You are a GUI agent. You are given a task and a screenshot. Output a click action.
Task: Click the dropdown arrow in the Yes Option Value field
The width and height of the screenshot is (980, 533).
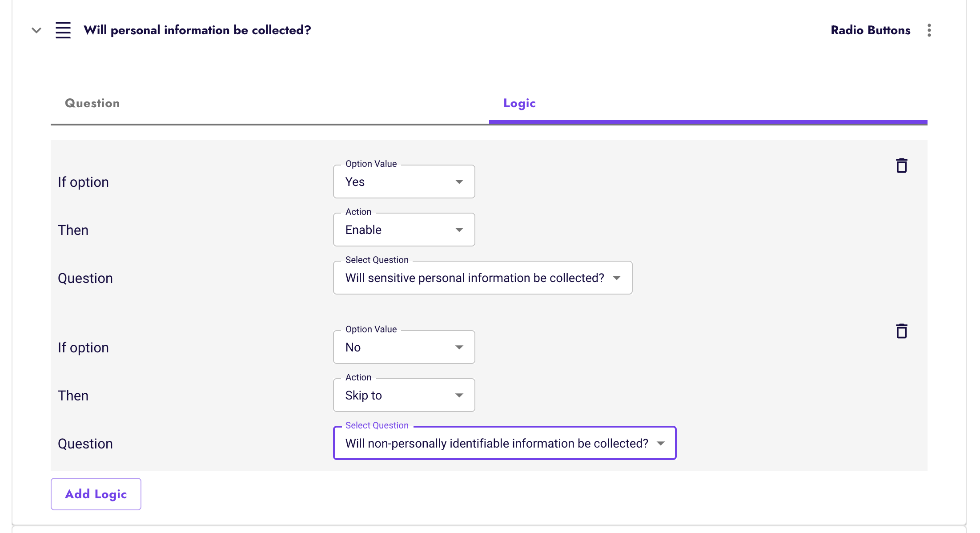tap(459, 182)
